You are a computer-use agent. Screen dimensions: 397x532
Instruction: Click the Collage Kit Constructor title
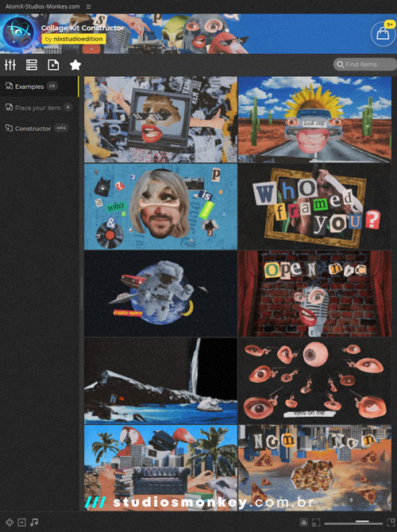[x=83, y=28]
